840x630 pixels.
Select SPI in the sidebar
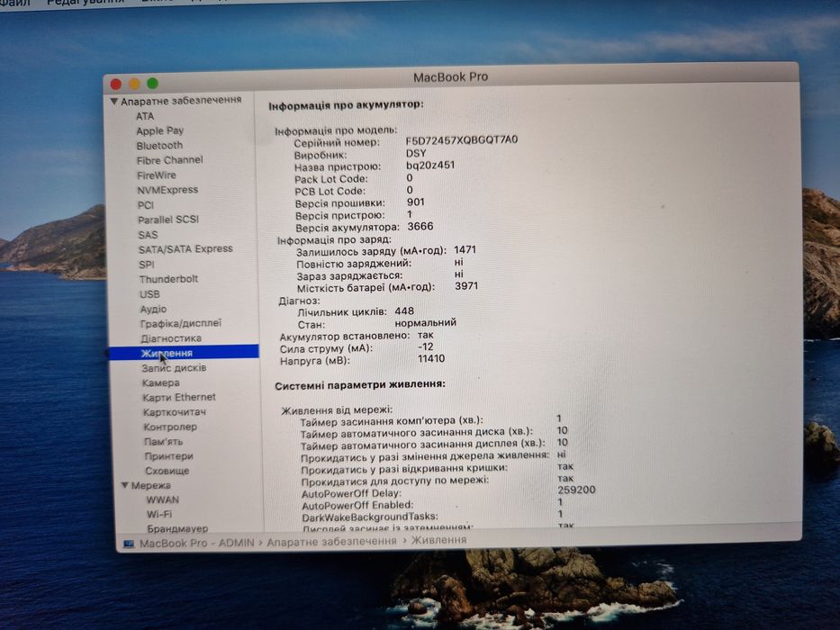tap(147, 265)
